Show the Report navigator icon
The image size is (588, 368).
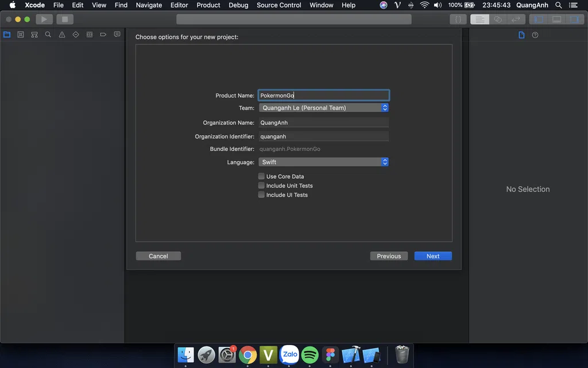coord(117,34)
